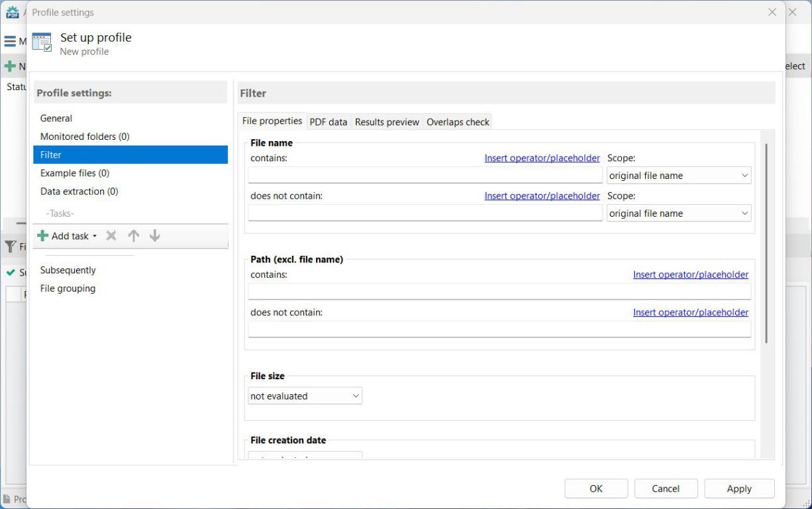Open Scope dropdown for file name does not contain
812x509 pixels.
pos(679,213)
